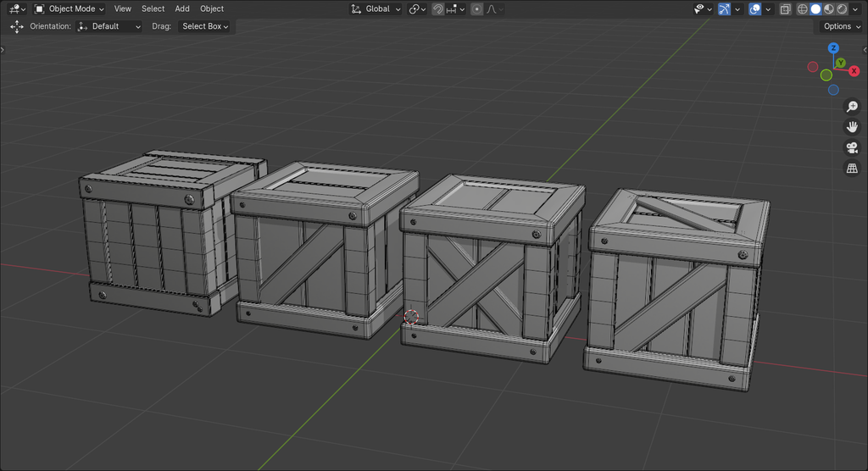Switch to Solid viewport shading

click(x=815, y=8)
